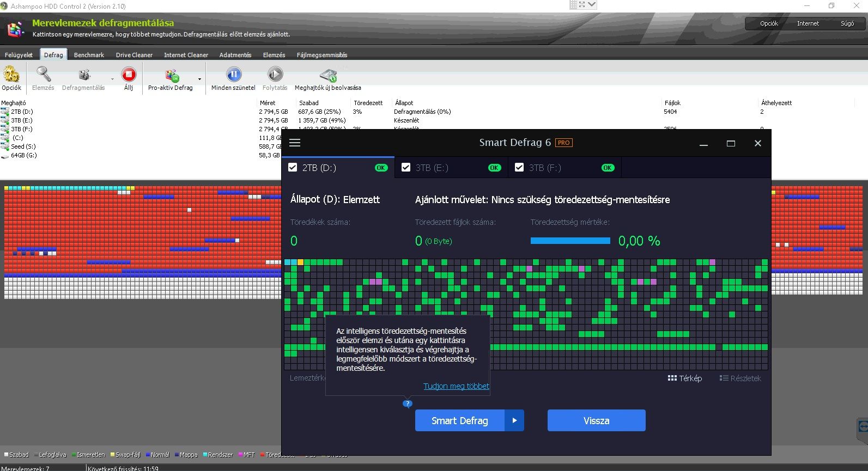
Task: Click the fullscreen arrows icon in the title bar
Action: click(x=582, y=4)
